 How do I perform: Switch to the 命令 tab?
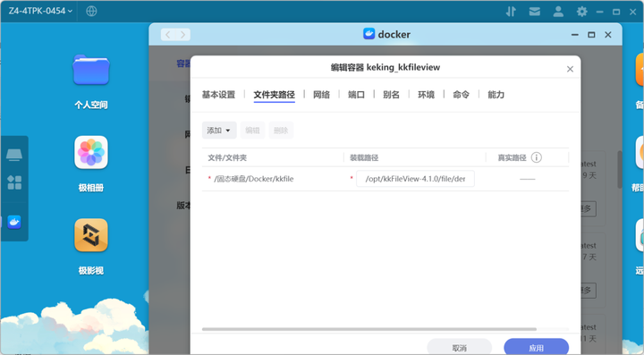461,95
